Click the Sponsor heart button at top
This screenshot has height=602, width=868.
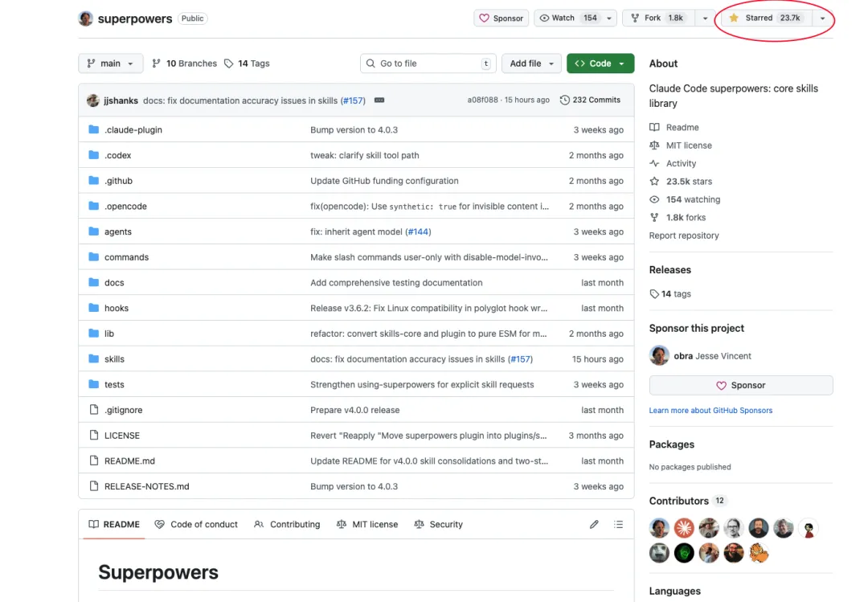(x=501, y=18)
